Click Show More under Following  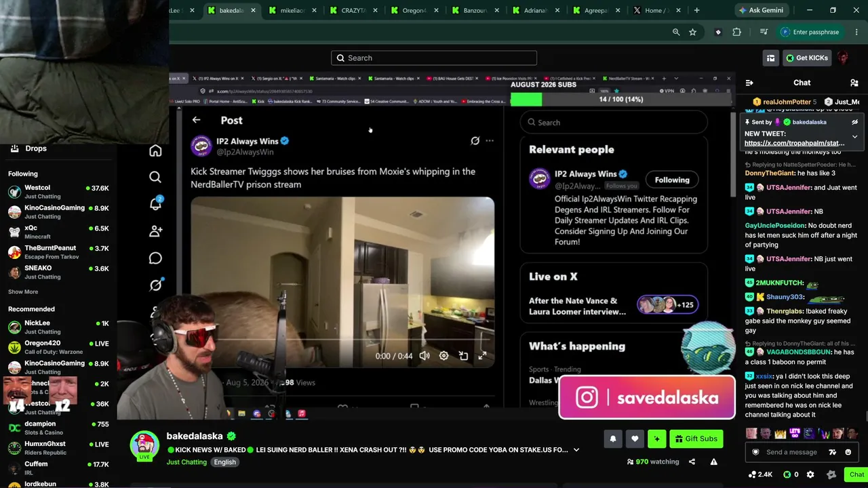(x=23, y=291)
